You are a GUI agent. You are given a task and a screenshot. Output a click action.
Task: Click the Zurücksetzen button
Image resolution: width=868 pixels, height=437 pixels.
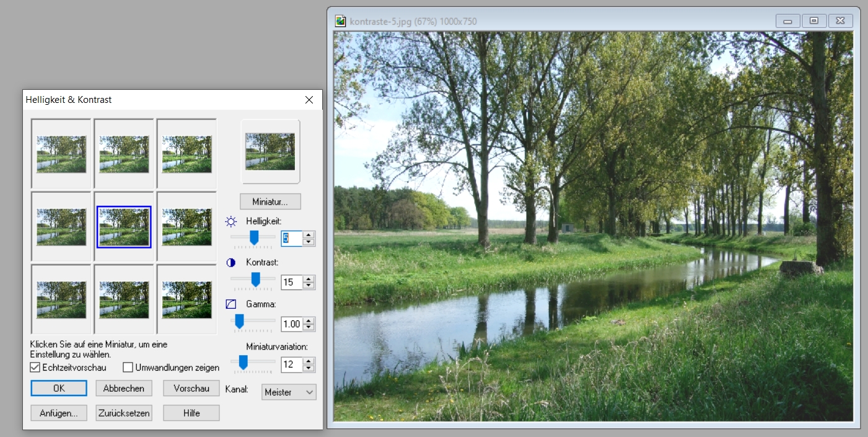(124, 413)
